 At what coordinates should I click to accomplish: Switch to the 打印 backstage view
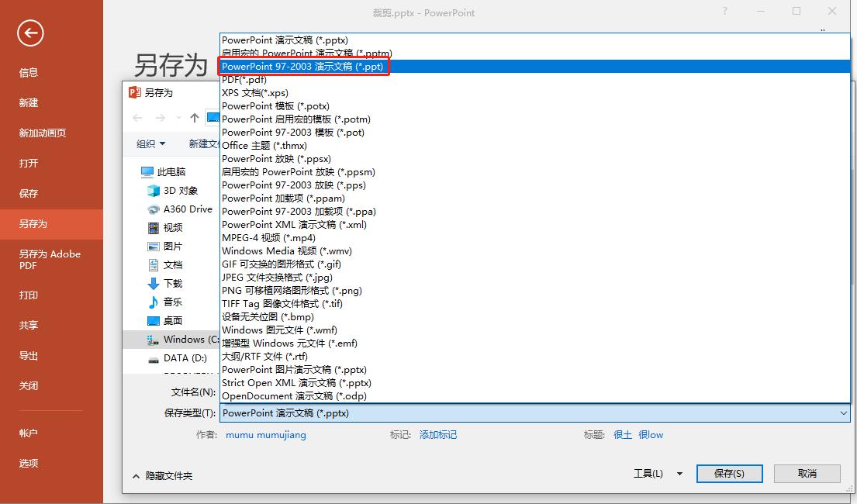pos(29,295)
